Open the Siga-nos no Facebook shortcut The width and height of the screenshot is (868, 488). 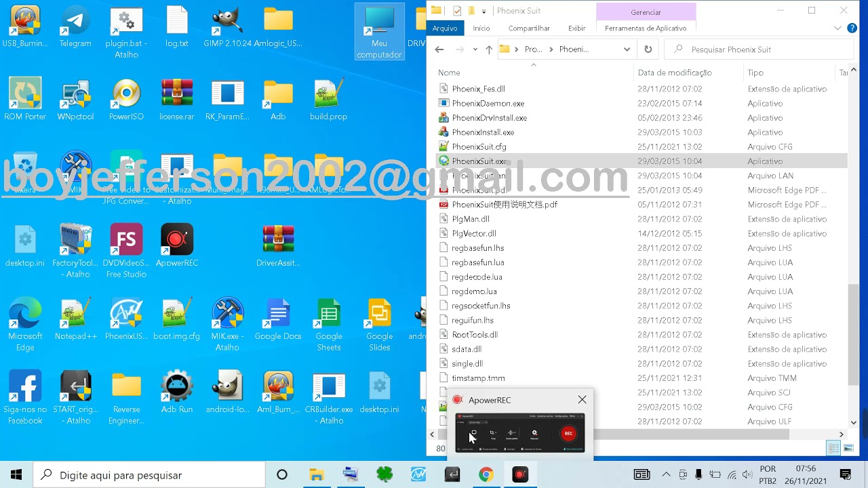click(25, 397)
